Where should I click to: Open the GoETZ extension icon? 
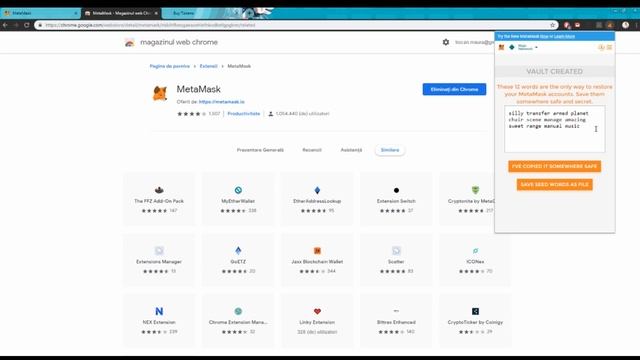coord(238,250)
